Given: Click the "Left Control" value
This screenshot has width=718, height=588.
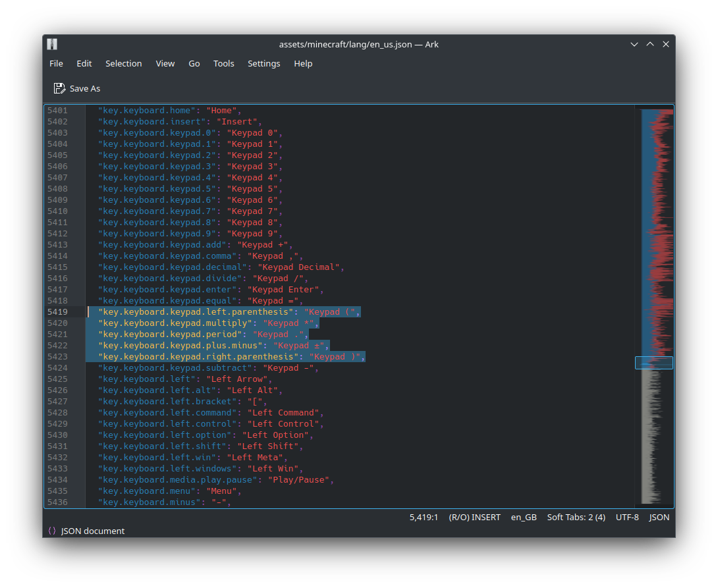Looking at the screenshot, I should pyautogui.click(x=283, y=424).
